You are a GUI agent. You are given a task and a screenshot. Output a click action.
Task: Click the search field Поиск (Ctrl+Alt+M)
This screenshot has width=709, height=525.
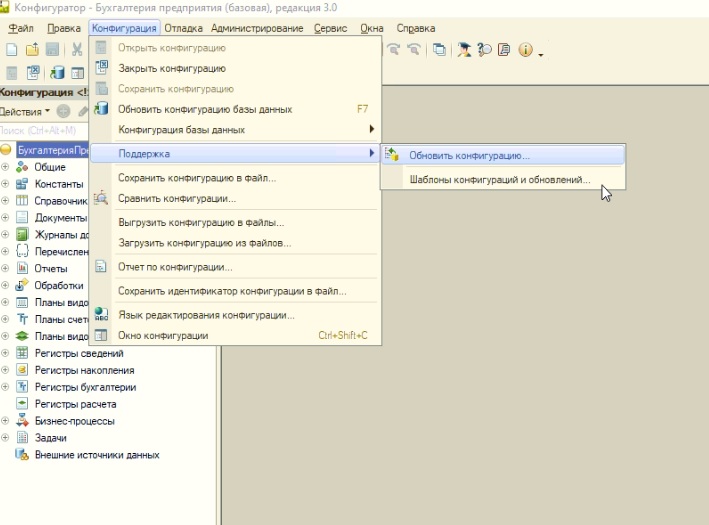tap(44, 131)
